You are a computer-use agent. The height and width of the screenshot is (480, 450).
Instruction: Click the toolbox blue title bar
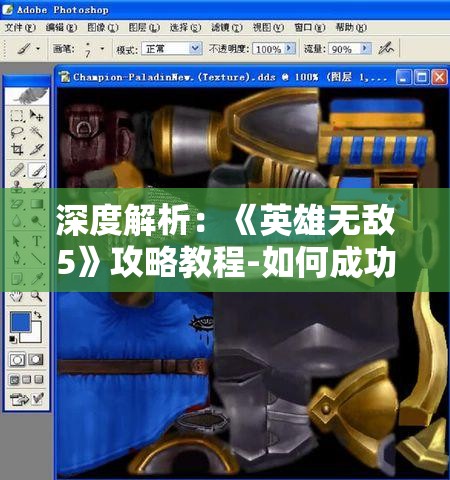coord(27,80)
